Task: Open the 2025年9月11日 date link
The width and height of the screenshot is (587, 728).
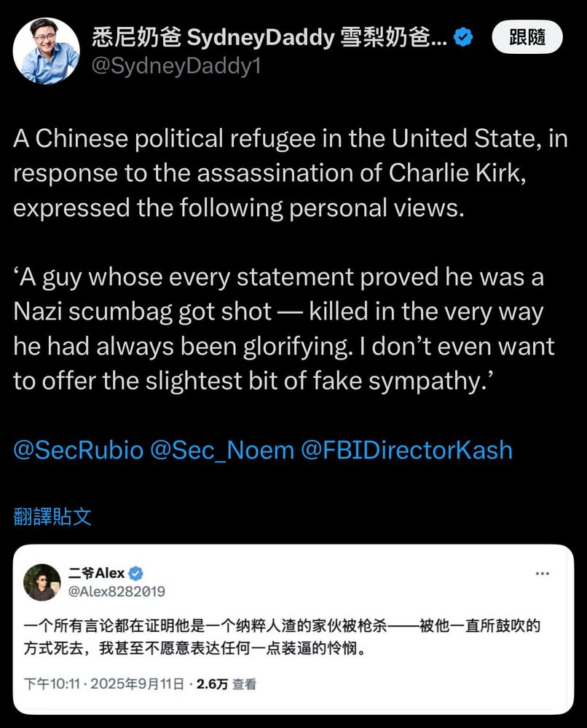Action: (138, 684)
